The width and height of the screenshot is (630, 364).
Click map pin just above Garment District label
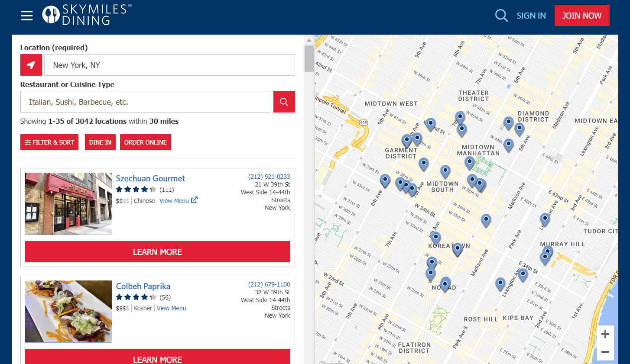[406, 140]
